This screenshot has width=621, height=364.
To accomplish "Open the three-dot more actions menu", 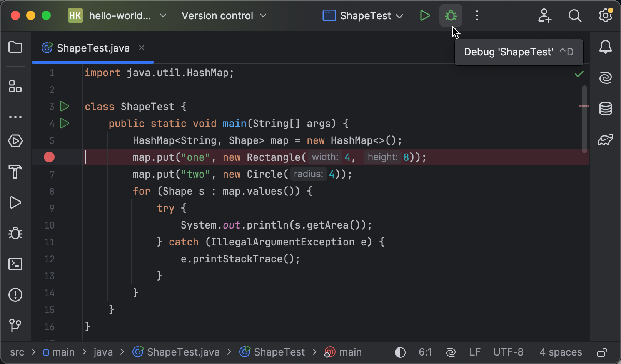I will 477,15.
